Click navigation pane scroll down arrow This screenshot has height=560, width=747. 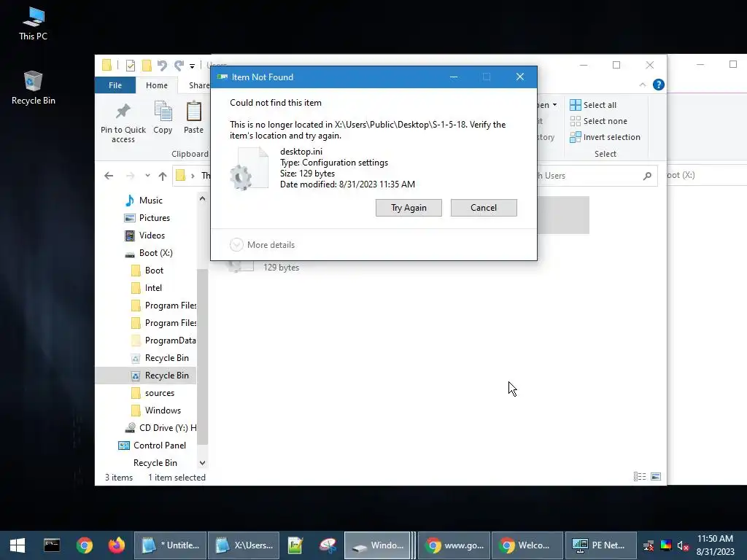coord(203,463)
